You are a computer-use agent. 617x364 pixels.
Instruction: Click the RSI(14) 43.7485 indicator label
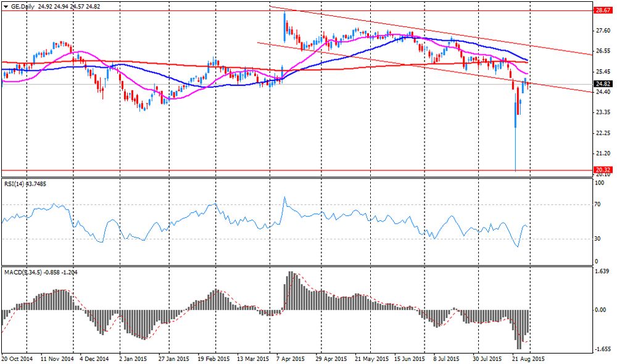pos(25,184)
